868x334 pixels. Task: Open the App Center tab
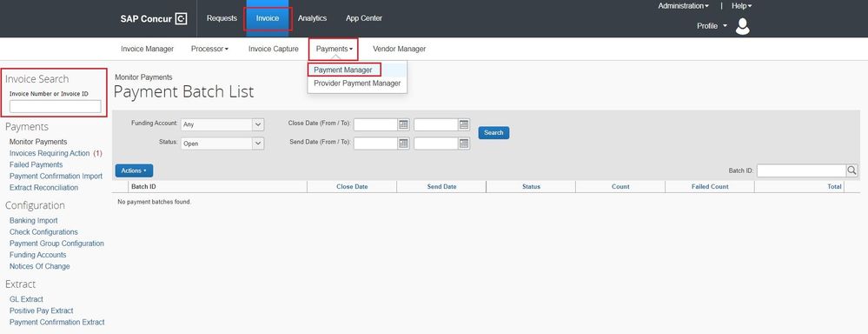click(364, 18)
